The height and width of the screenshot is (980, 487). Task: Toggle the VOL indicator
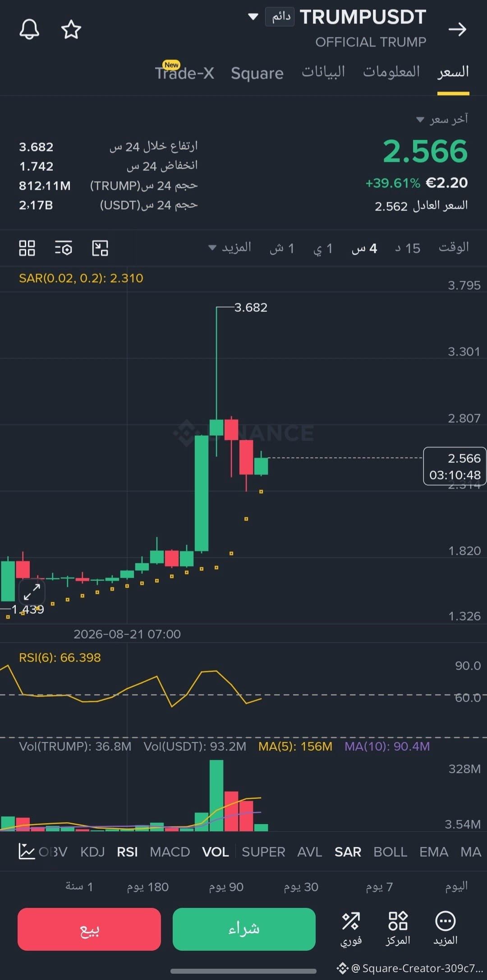215,852
